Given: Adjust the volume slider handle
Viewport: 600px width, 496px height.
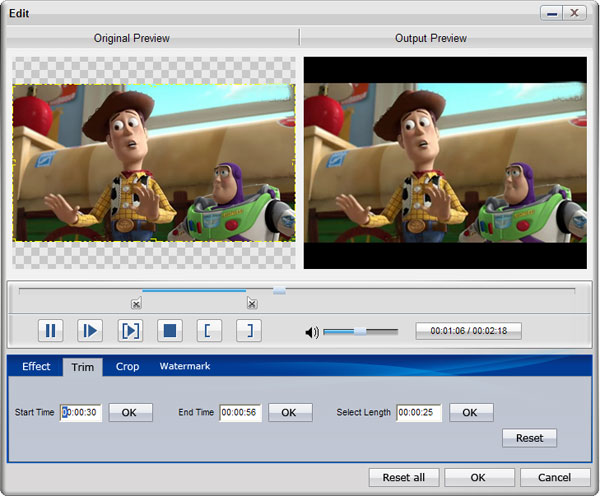Looking at the screenshot, I should [360, 331].
